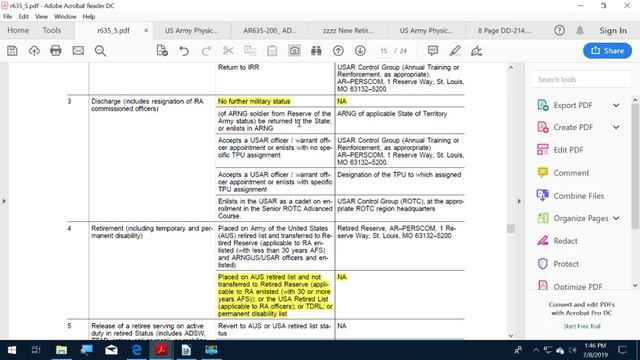Click the upload to cloud icon
This screenshot has height=360, width=640.
34,51
